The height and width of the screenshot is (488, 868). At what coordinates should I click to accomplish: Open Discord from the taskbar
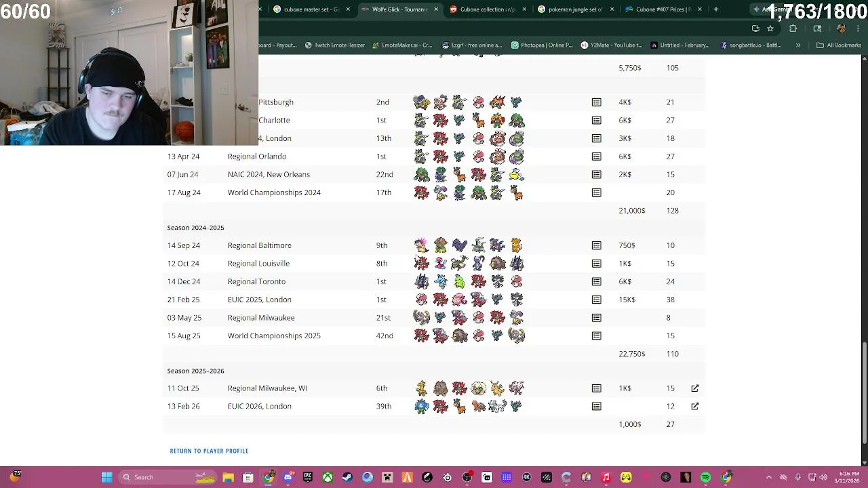[288, 477]
